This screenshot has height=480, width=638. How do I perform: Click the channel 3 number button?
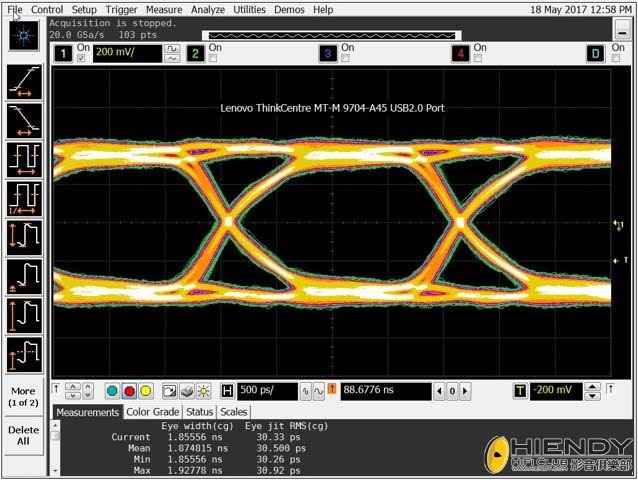(x=328, y=54)
